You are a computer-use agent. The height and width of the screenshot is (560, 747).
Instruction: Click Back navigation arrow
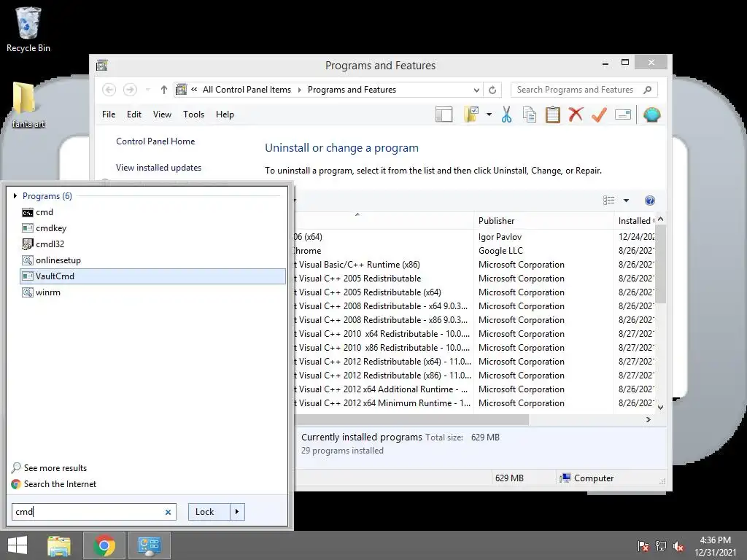(x=109, y=90)
